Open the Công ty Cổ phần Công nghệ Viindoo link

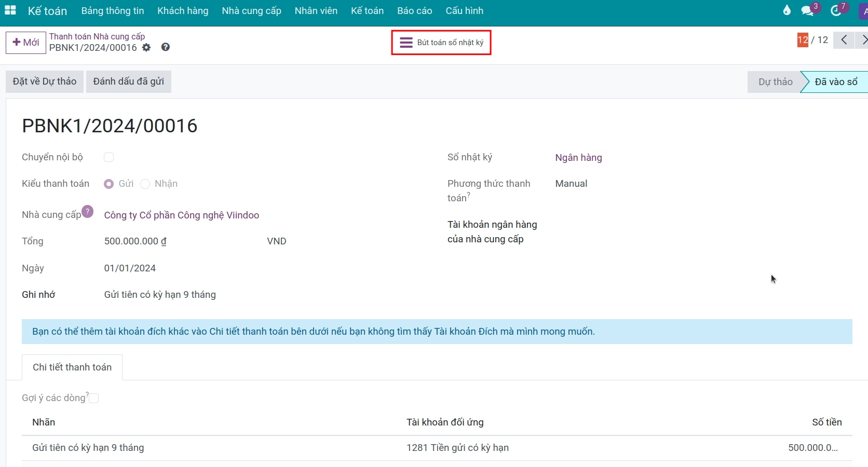(182, 215)
